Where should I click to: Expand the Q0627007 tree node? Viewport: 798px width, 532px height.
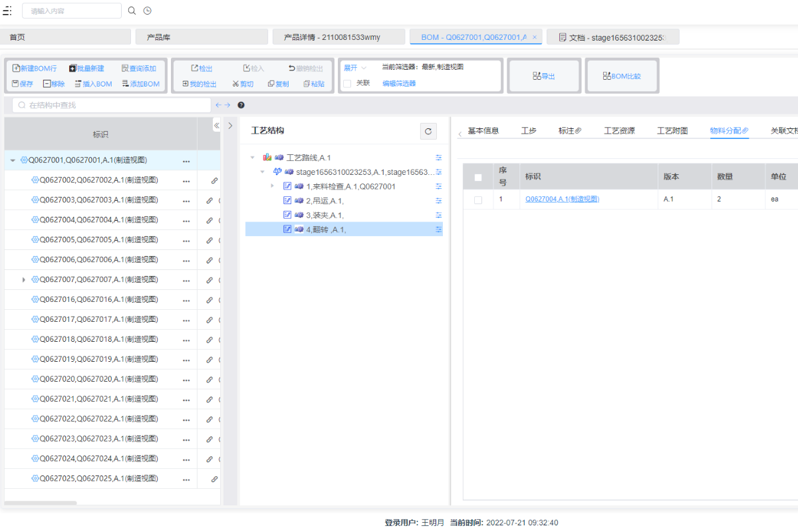[x=24, y=280]
